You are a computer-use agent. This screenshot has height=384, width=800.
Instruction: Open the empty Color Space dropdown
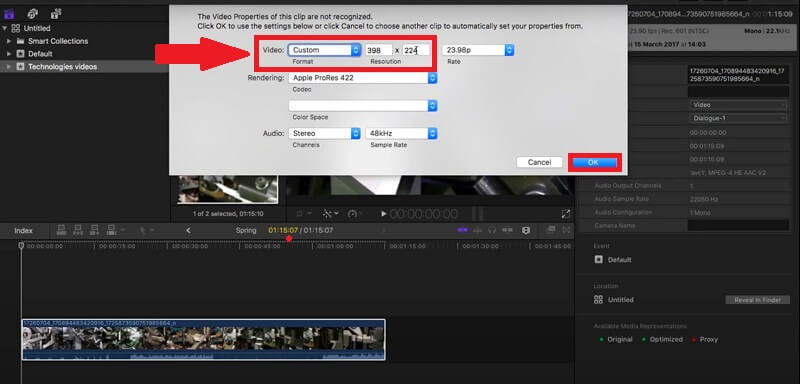tap(363, 106)
